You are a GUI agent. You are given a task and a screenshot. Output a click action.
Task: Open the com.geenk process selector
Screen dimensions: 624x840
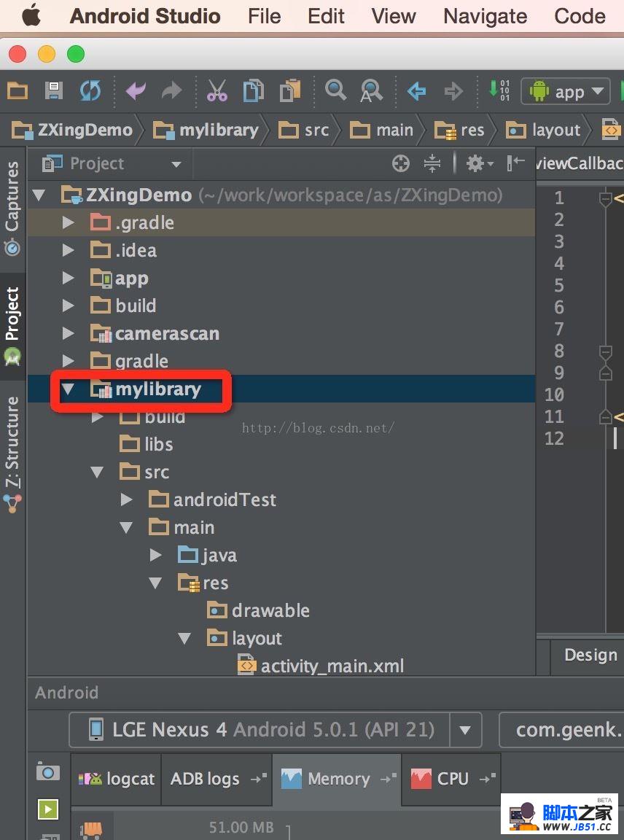562,730
